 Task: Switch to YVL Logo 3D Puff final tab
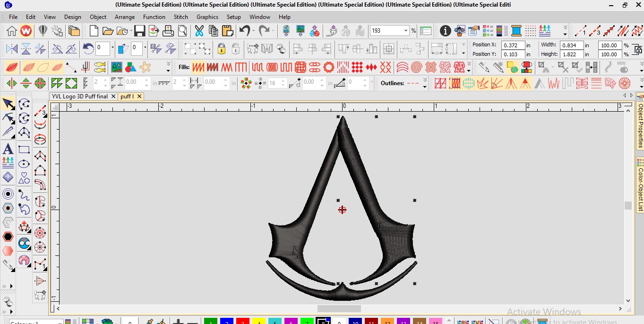pos(80,96)
